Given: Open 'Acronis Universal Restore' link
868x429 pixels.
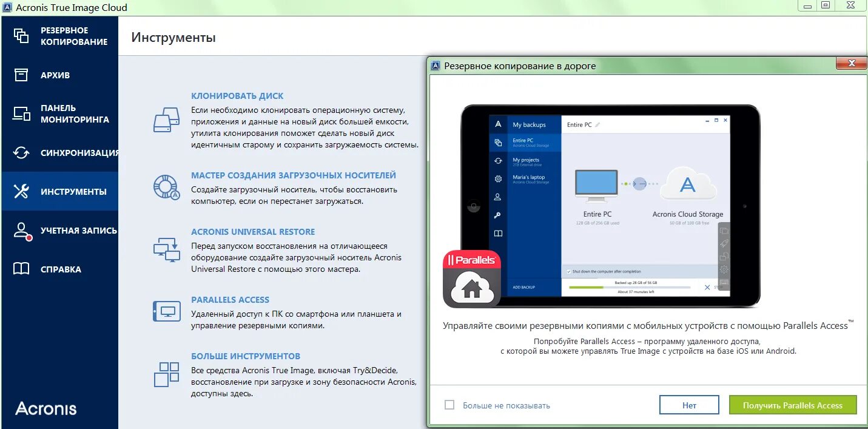Looking at the screenshot, I should click(253, 232).
